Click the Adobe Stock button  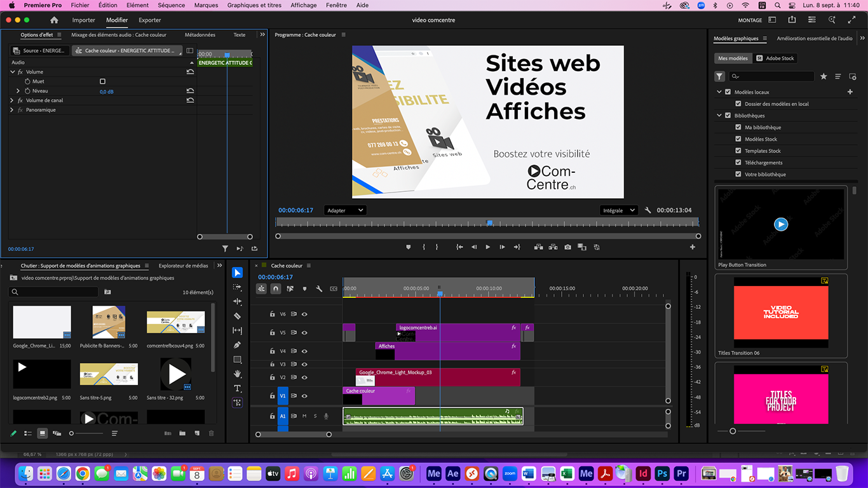point(775,58)
